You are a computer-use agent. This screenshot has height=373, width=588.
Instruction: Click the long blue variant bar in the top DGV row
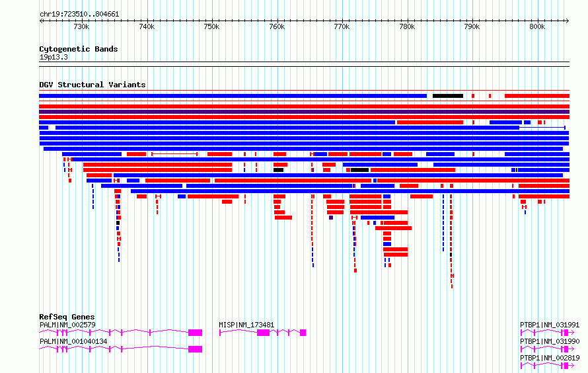[233, 96]
